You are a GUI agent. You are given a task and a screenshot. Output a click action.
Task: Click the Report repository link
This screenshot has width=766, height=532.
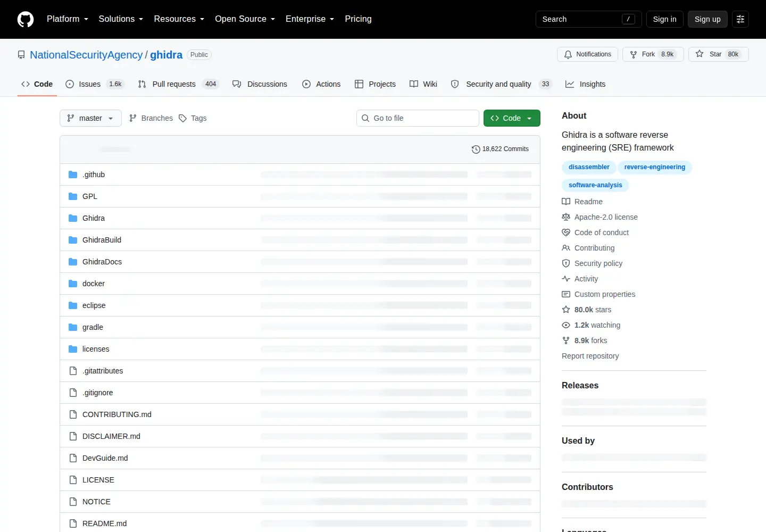click(x=590, y=356)
